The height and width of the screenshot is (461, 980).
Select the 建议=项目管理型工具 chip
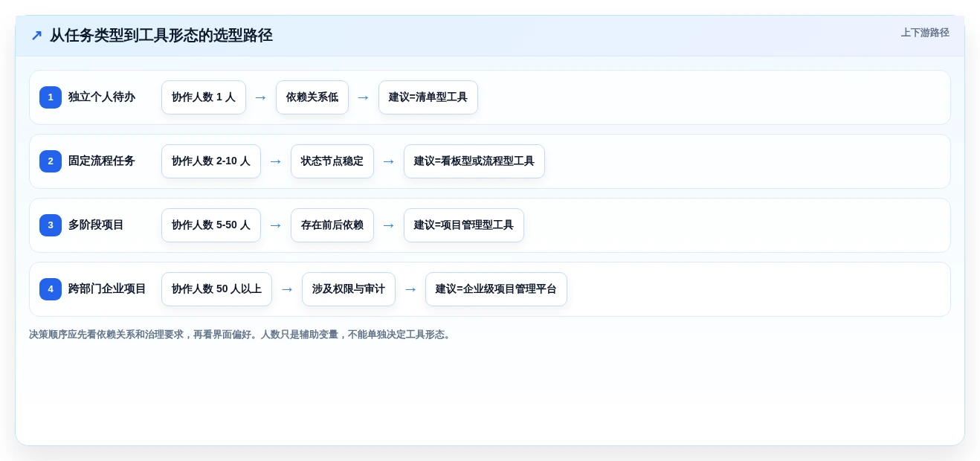pyautogui.click(x=464, y=225)
